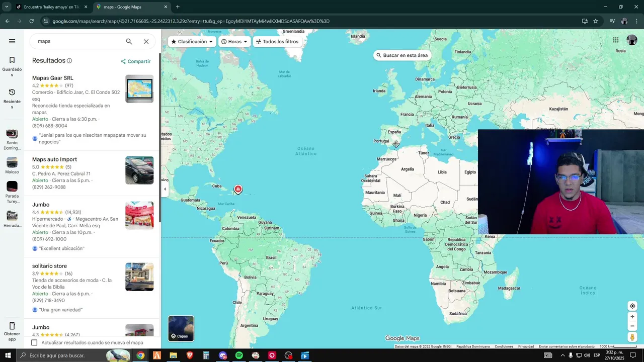Viewport: 644px width, 362px height.
Task: Open the Guardados sidebar item
Action: click(x=12, y=66)
